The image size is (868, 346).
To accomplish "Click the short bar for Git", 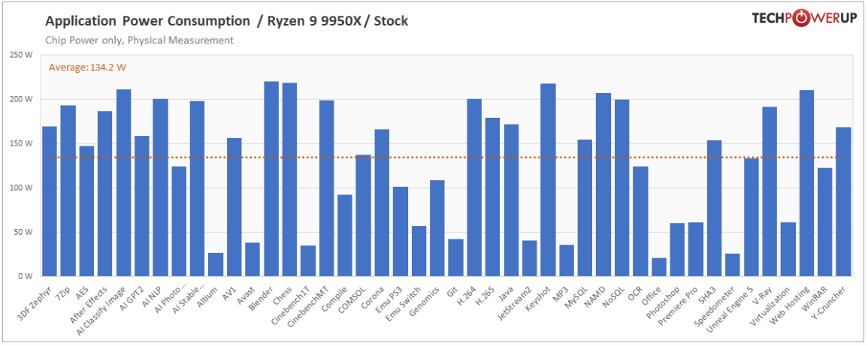I will tap(455, 257).
